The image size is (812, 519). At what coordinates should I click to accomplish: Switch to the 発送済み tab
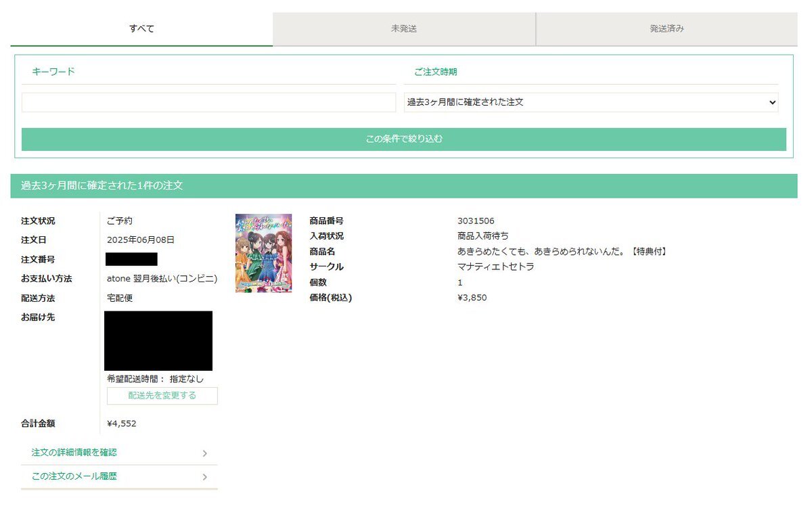point(667,29)
